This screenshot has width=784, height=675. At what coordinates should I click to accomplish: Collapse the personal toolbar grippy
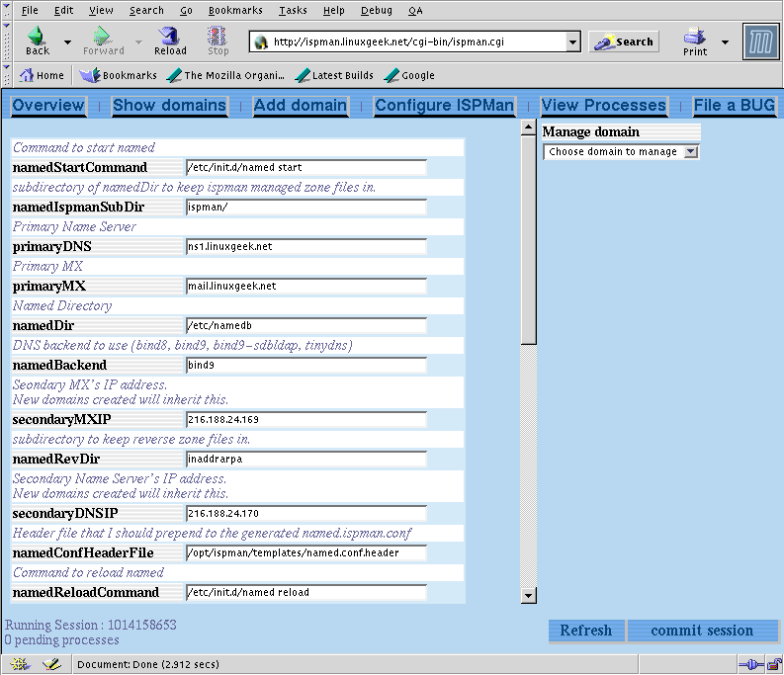point(7,75)
